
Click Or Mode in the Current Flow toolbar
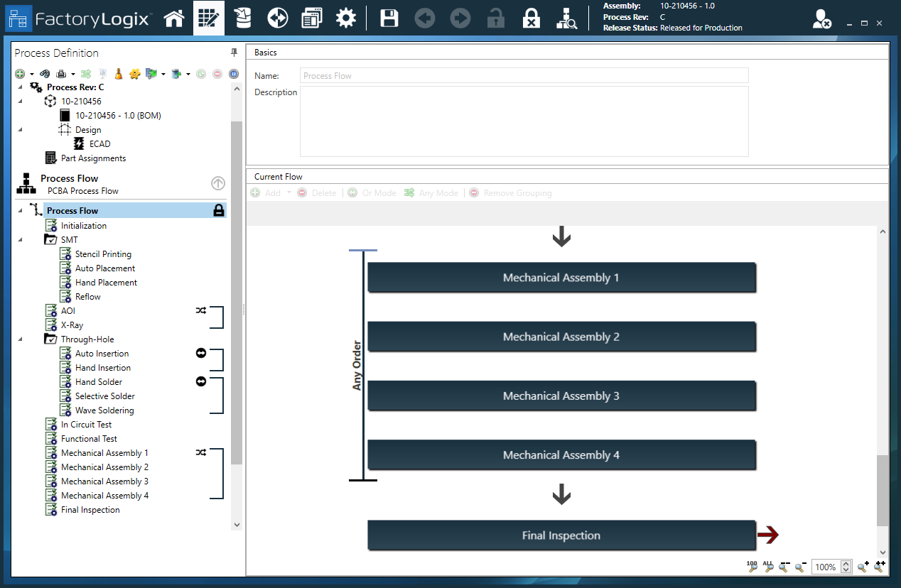click(x=372, y=192)
